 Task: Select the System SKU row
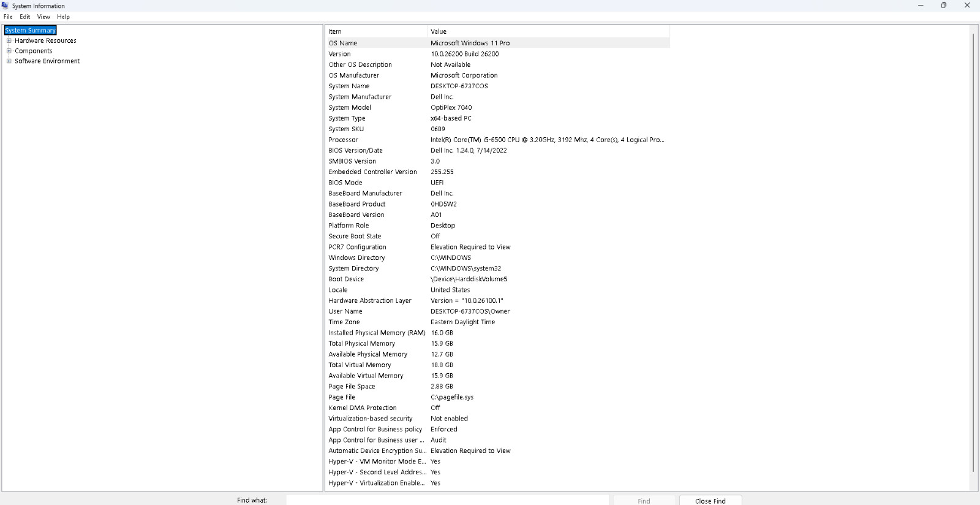[498, 129]
